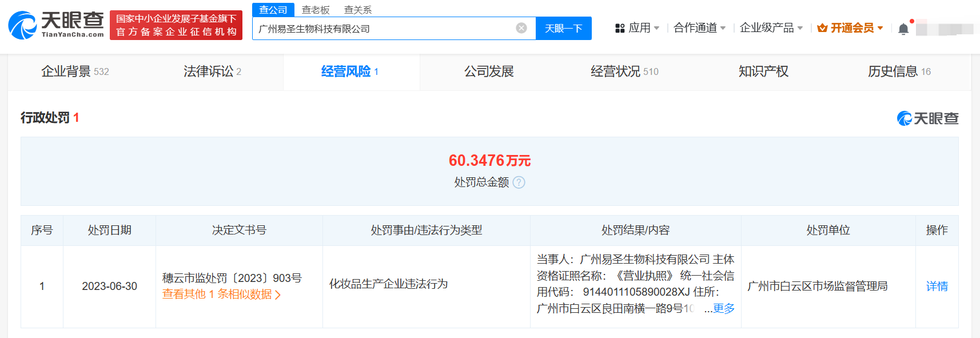Open the 企业背景 tab
The width and height of the screenshot is (980, 338).
tap(75, 71)
